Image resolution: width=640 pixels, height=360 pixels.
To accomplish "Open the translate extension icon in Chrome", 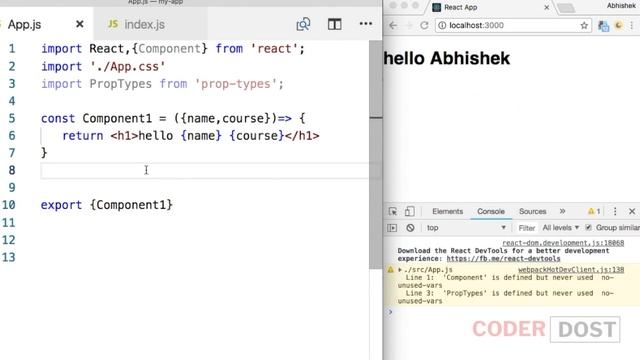I will pyautogui.click(x=603, y=26).
